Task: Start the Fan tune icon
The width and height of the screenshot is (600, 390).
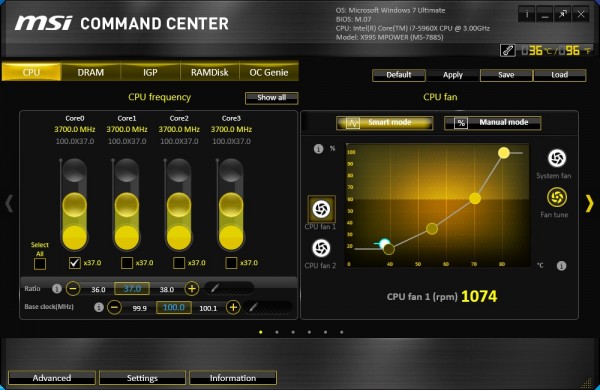Action: coord(557,197)
